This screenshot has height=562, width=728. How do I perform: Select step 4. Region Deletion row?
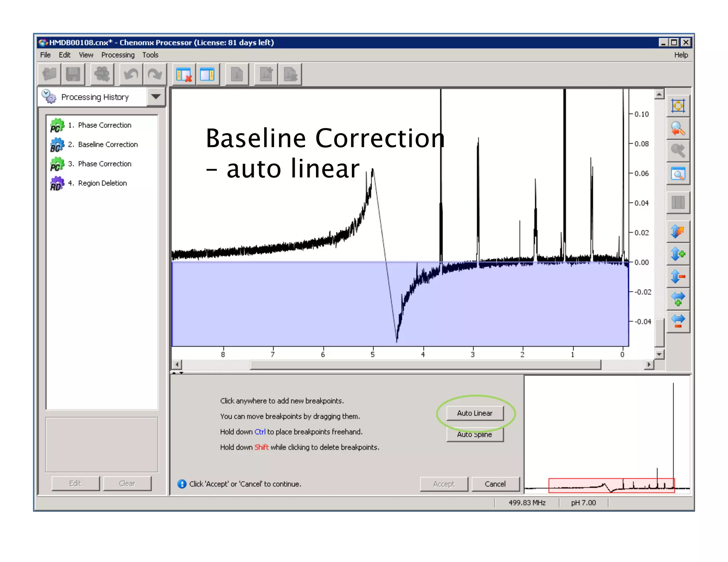(x=102, y=183)
